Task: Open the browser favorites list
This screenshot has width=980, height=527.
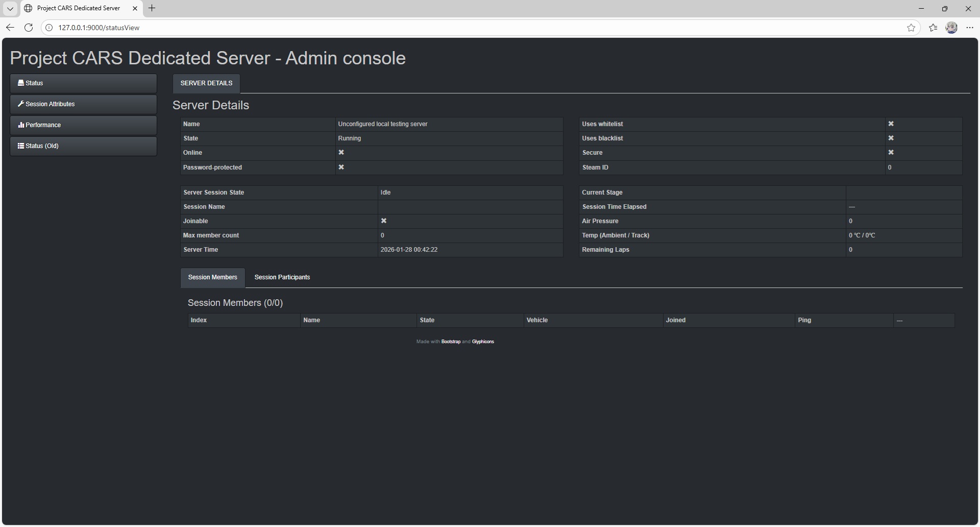Action: tap(933, 28)
